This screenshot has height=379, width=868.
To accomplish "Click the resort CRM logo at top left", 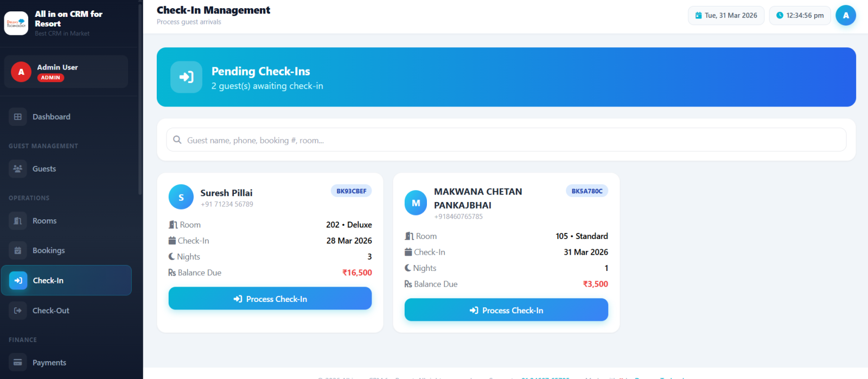I will 16,23.
